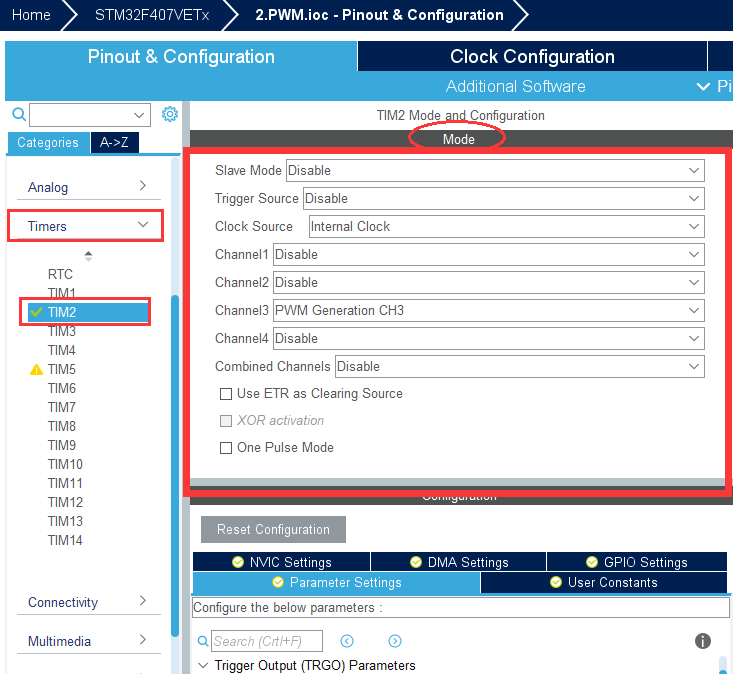Open the DMA Settings tab
The width and height of the screenshot is (733, 674).
click(458, 562)
